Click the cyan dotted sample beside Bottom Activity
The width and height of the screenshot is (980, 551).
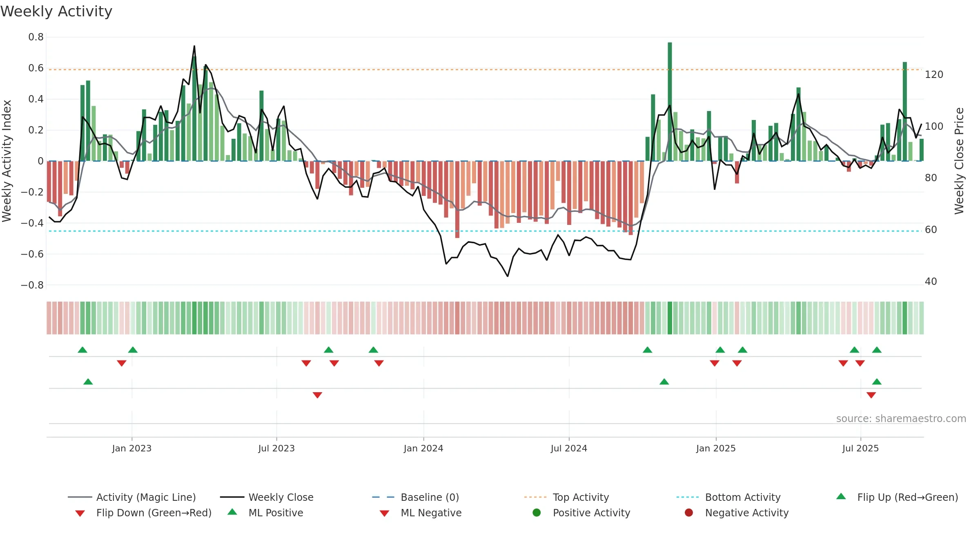coord(688,497)
